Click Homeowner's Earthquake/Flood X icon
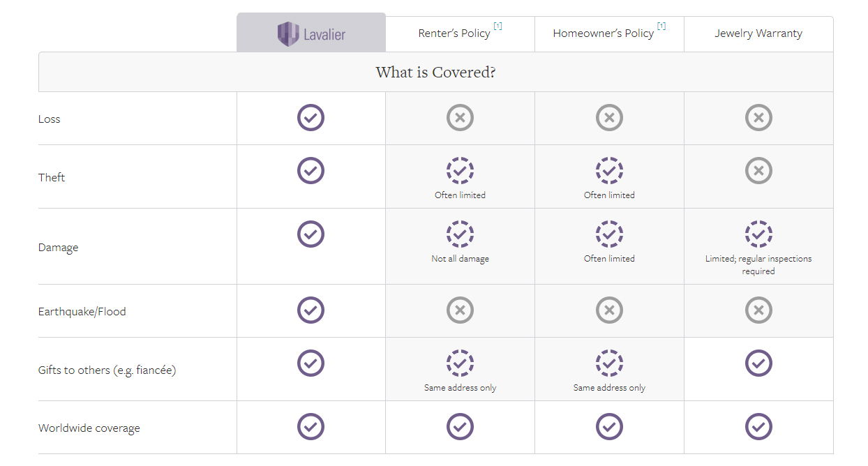 609,310
